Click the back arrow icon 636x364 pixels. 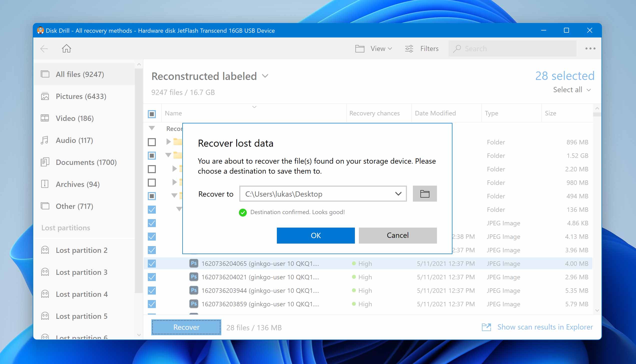pos(44,48)
